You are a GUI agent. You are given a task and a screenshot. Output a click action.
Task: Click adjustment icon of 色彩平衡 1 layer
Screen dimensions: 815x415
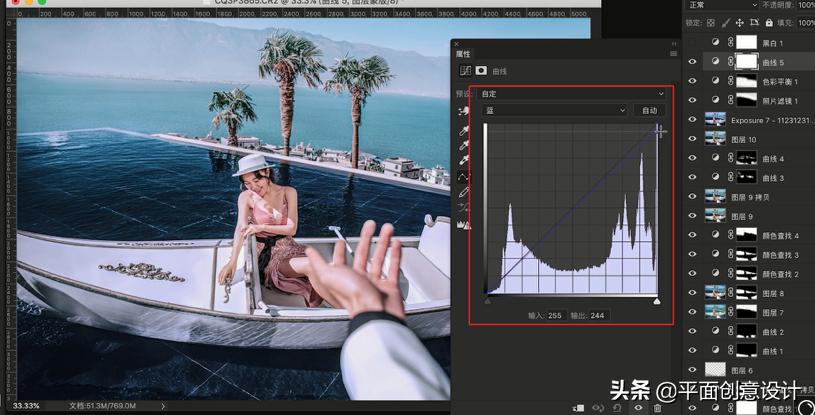click(716, 81)
